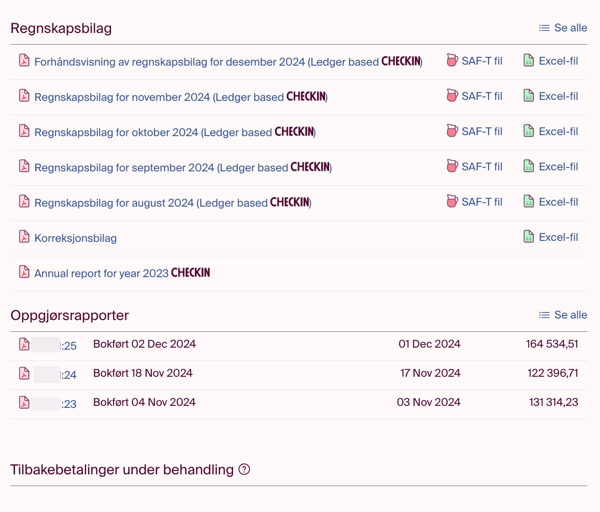Download SAF-T fil for august 2024

[474, 201]
